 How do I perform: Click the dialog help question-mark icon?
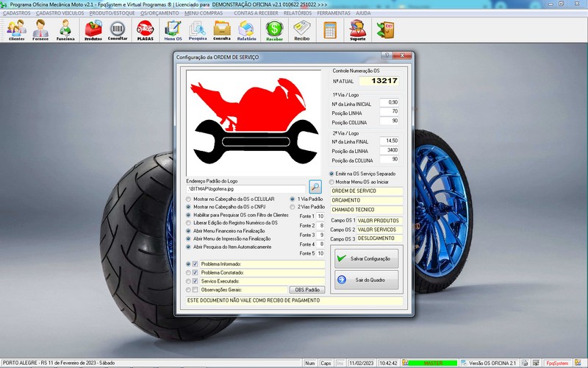tap(387, 55)
